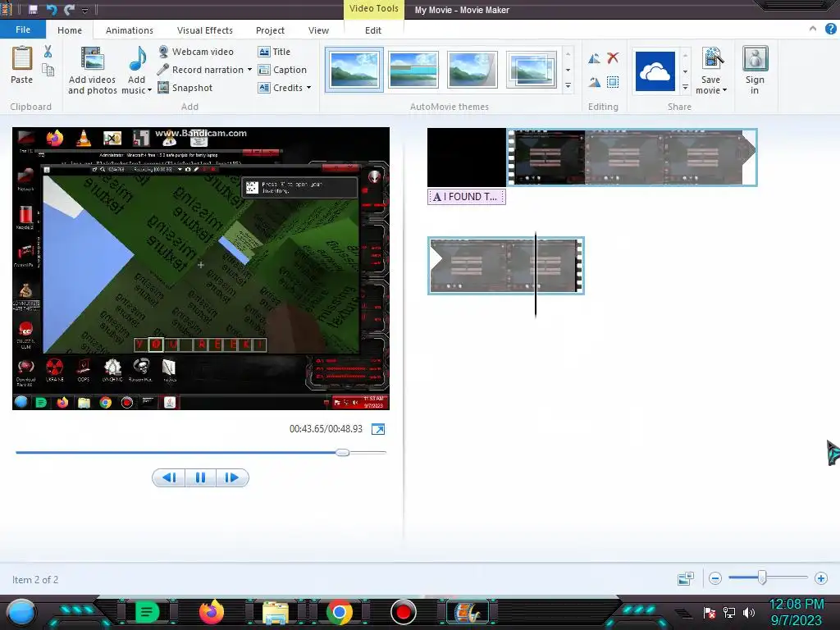Switch to the Home tab

tap(70, 30)
